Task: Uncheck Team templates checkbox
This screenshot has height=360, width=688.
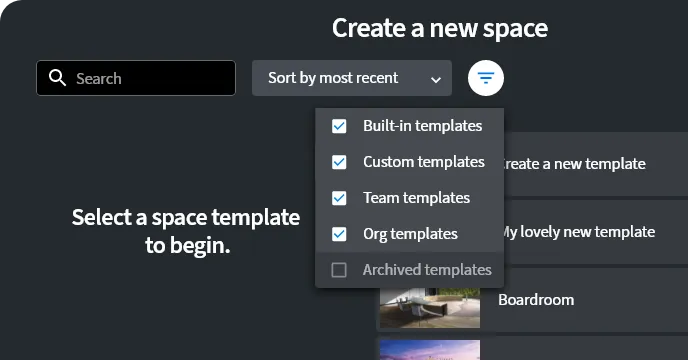Action: click(x=339, y=198)
